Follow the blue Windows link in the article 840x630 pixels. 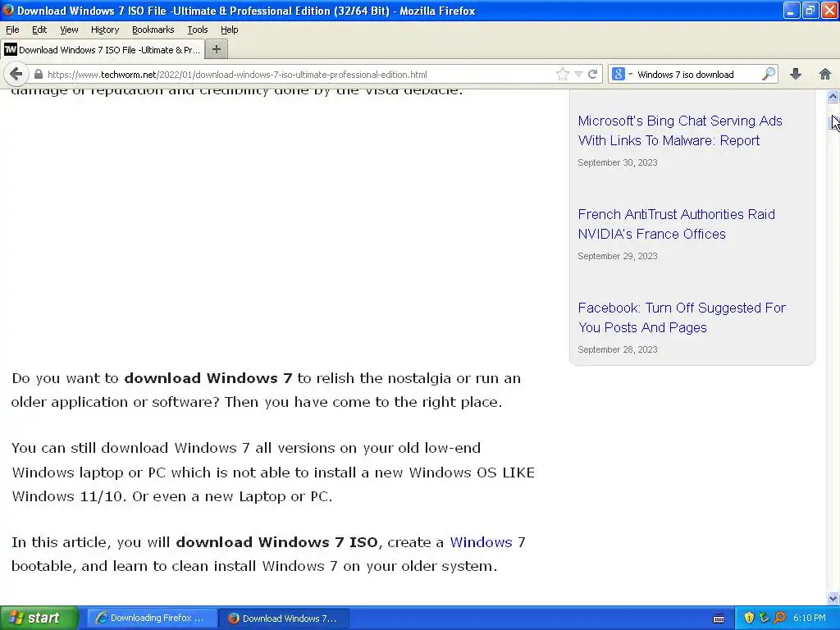481,542
